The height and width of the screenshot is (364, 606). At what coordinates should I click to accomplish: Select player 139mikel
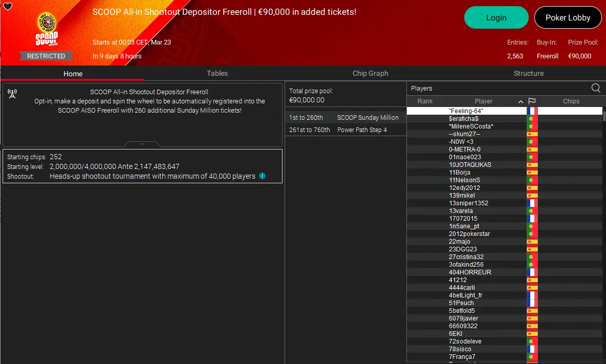point(504,196)
